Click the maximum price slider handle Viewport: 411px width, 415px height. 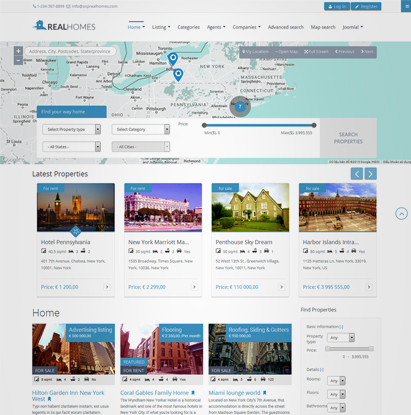tap(314, 125)
